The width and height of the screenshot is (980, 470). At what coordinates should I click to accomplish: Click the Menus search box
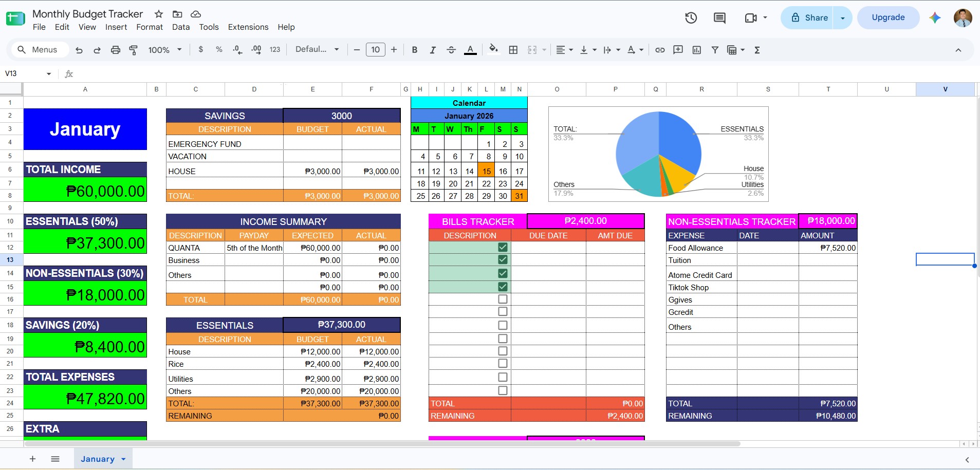click(40, 50)
